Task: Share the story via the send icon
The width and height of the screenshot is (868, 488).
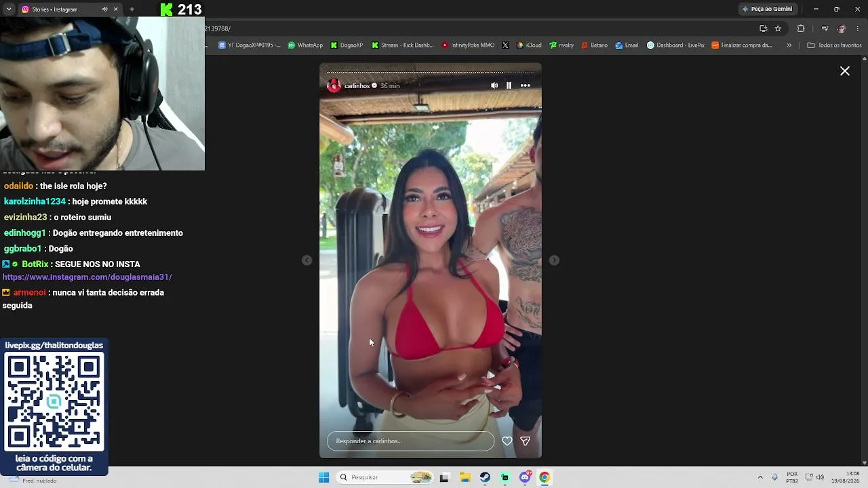Action: point(525,441)
